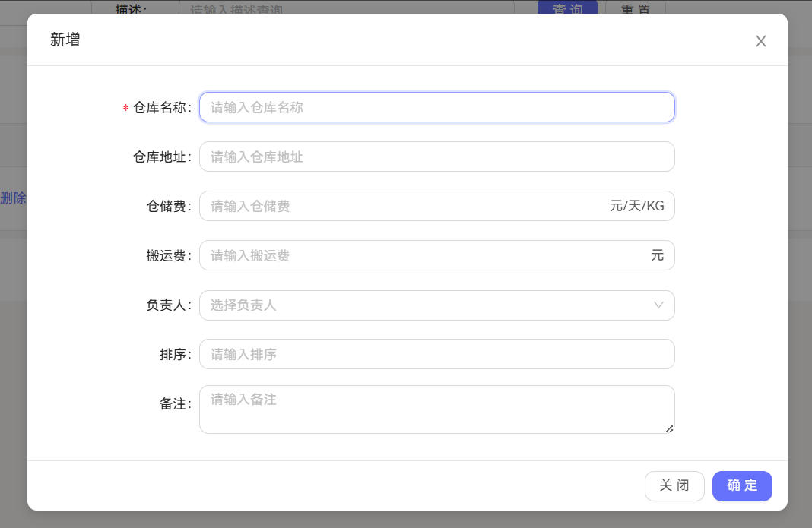Click the 关闭 close button
The width and height of the screenshot is (812, 528).
coord(674,485)
